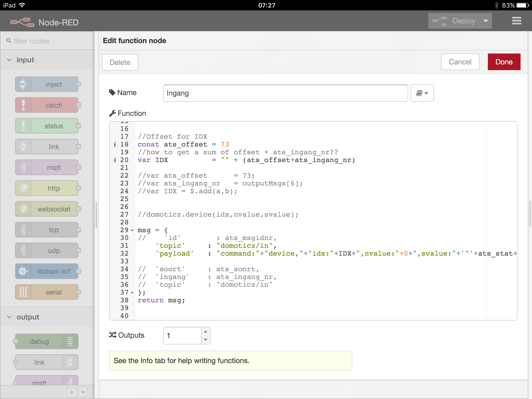Viewport: 532px width, 399px height.
Task: Click the fold end marker at line 37
Action: [132, 292]
